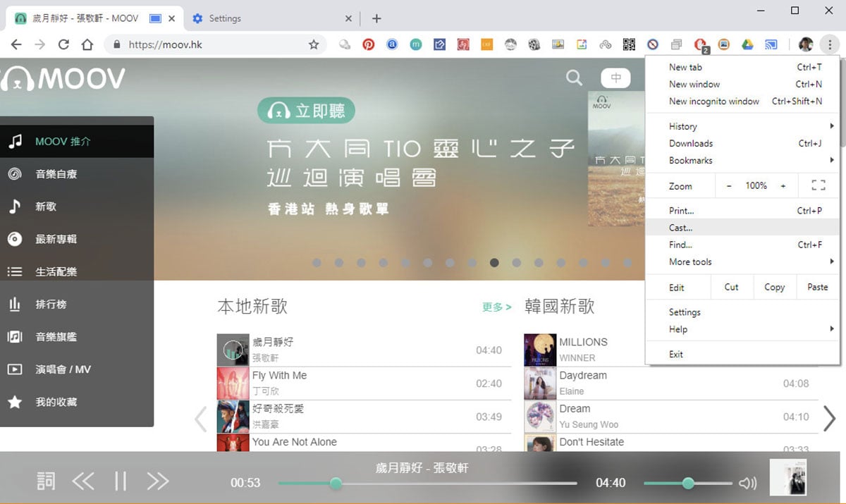Choose New tab from the menu
The height and width of the screenshot is (504, 846).
[742, 67]
